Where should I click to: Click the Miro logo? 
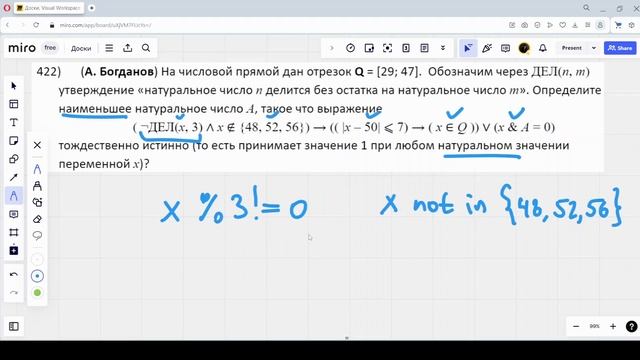tap(22, 48)
